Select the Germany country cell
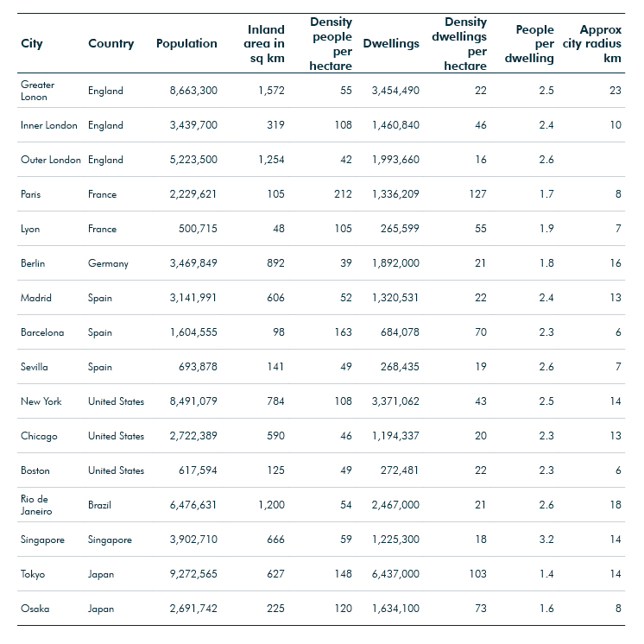Screen dimensions: 644x644 click(x=108, y=263)
